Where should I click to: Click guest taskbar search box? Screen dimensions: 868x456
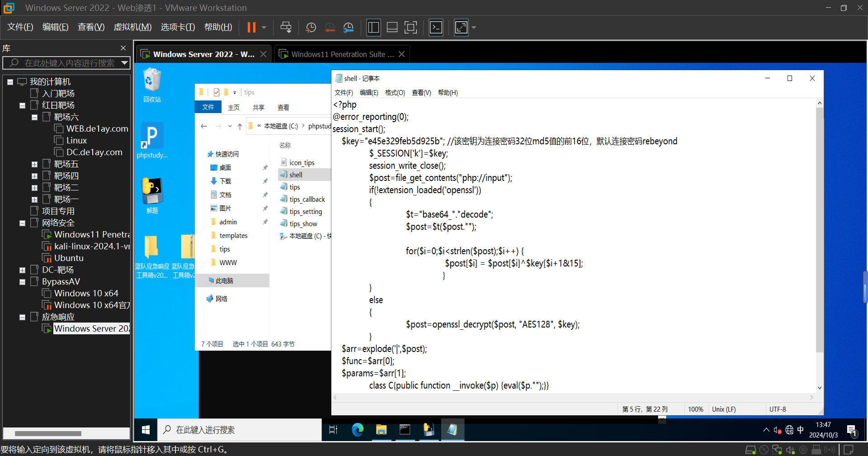[x=240, y=430]
